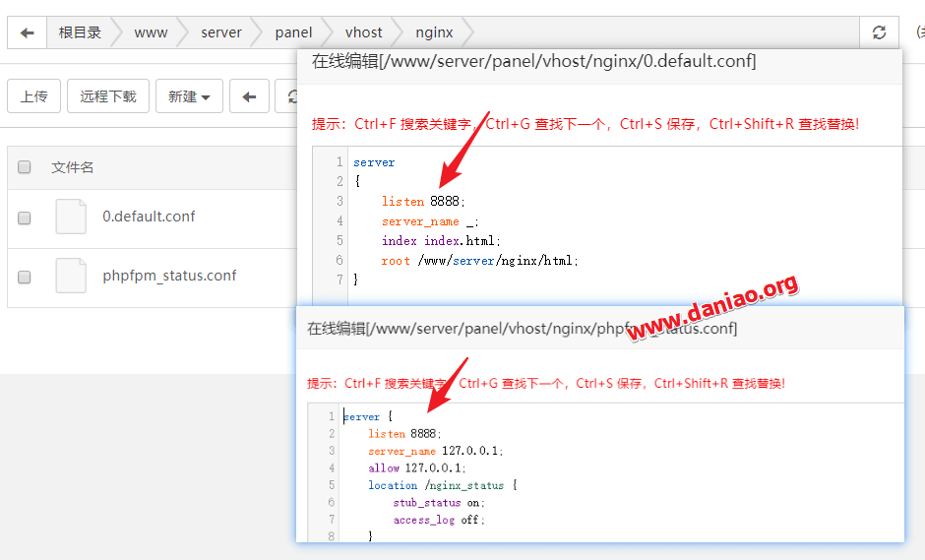Viewport: 925px width, 560px height.
Task: Toggle the select-all checkbox in header
Action: pos(25,167)
